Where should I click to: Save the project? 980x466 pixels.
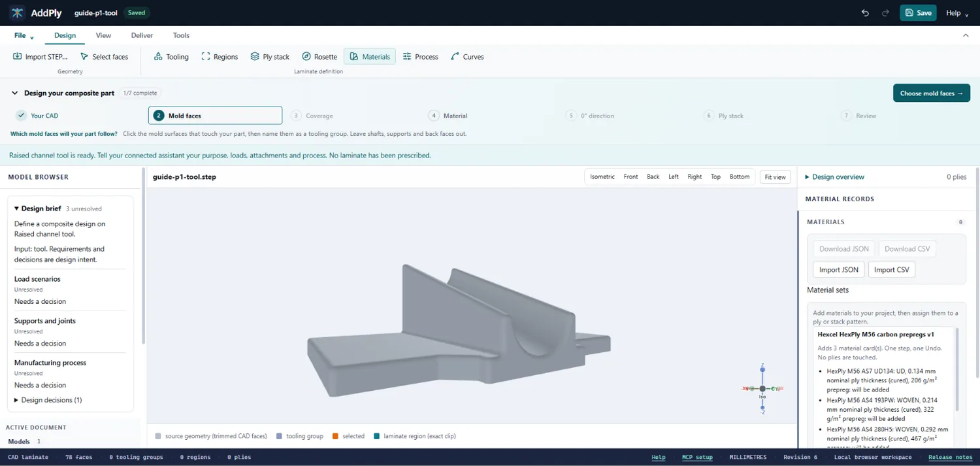pyautogui.click(x=918, y=13)
